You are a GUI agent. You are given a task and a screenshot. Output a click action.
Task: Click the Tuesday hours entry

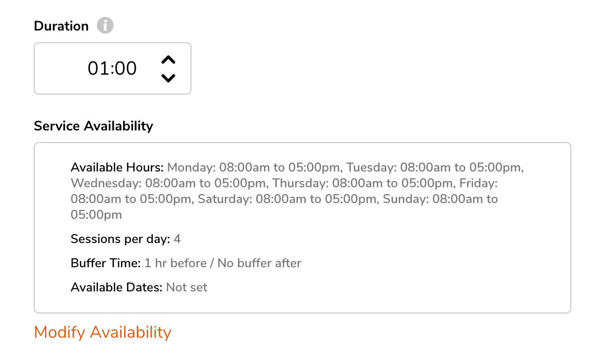435,167
